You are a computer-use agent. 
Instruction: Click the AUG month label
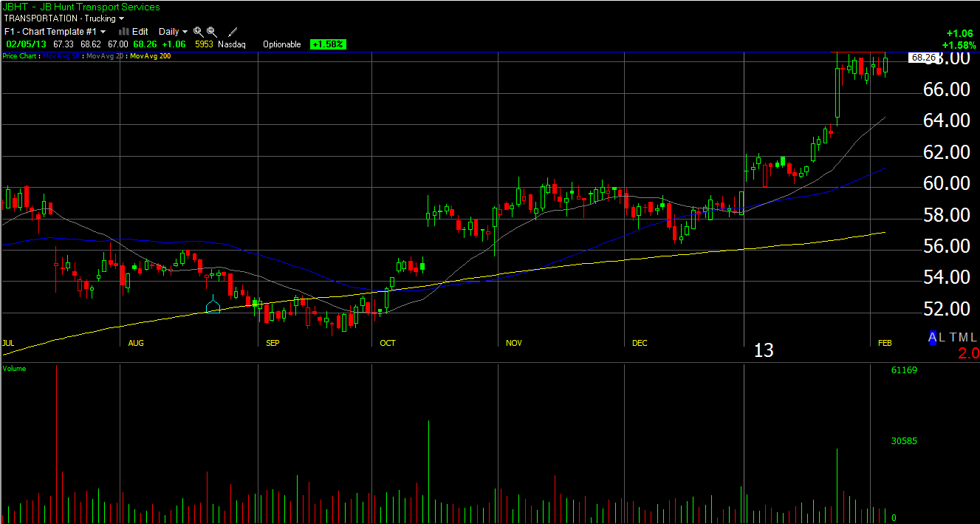pos(136,344)
